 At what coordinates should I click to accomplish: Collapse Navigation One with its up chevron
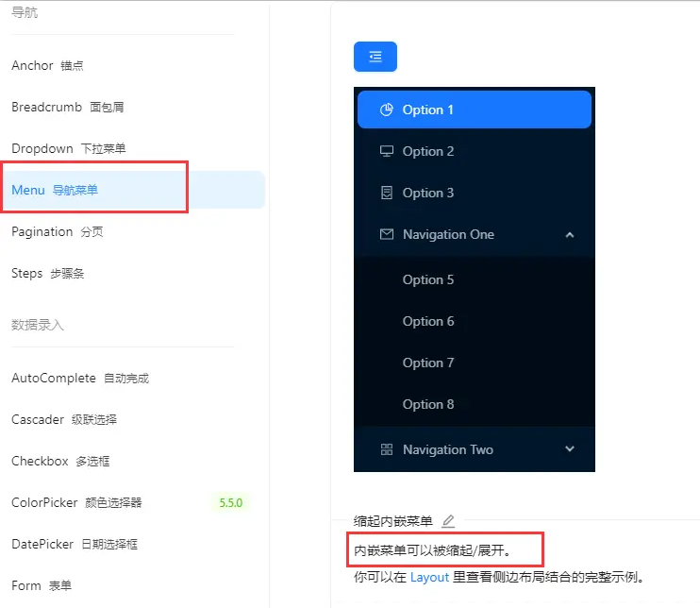point(570,235)
